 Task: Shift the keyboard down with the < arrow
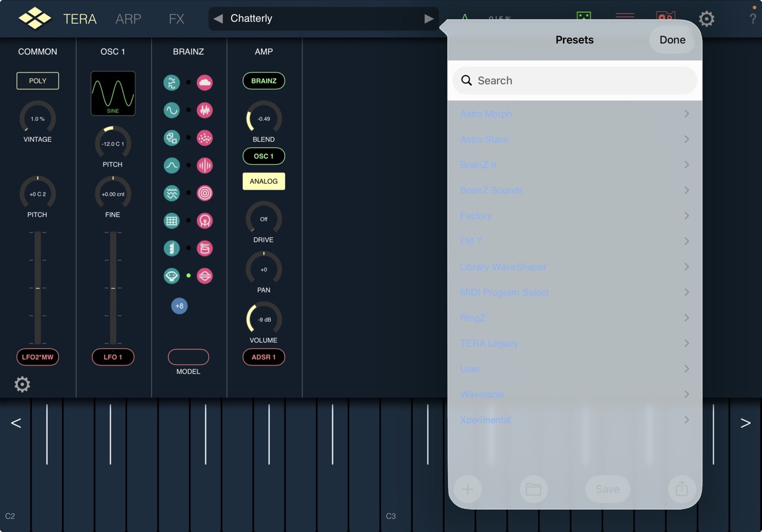[16, 423]
